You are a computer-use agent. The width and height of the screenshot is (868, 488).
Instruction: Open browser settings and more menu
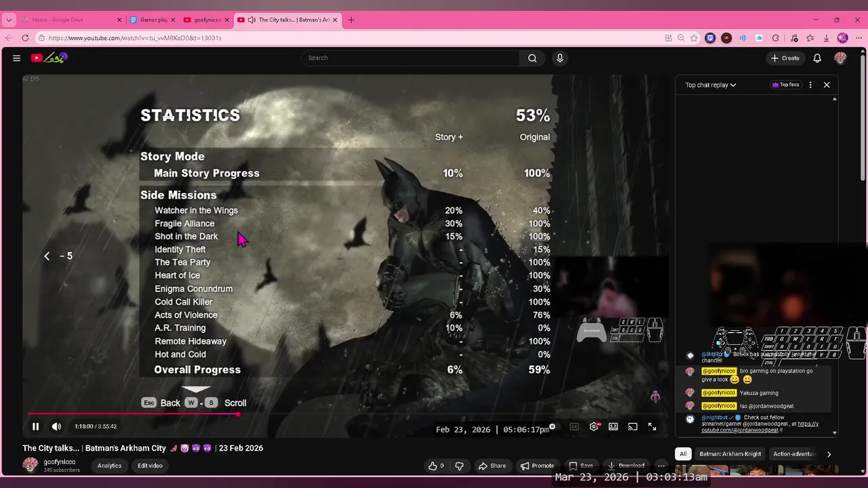pyautogui.click(x=859, y=38)
